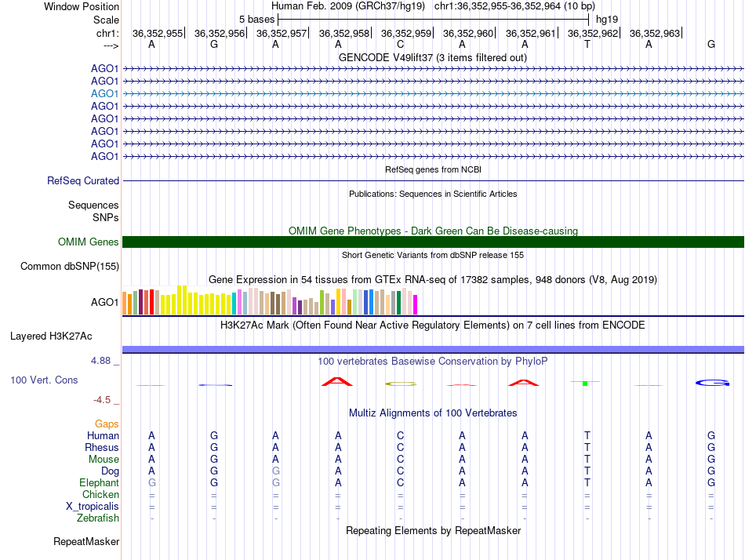Click the 5 bases scale bar
This screenshot has width=745, height=560.
pyautogui.click(x=434, y=20)
